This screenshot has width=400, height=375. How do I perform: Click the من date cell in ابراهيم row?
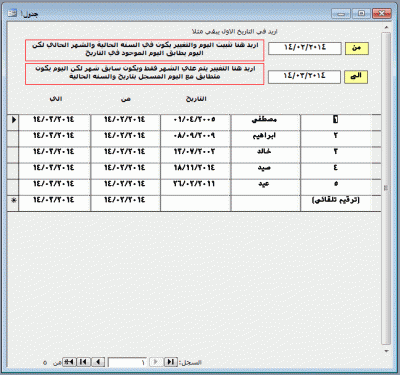pos(125,138)
